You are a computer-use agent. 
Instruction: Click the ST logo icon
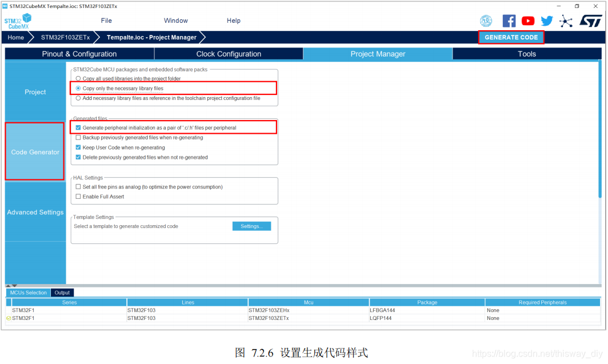click(x=590, y=21)
